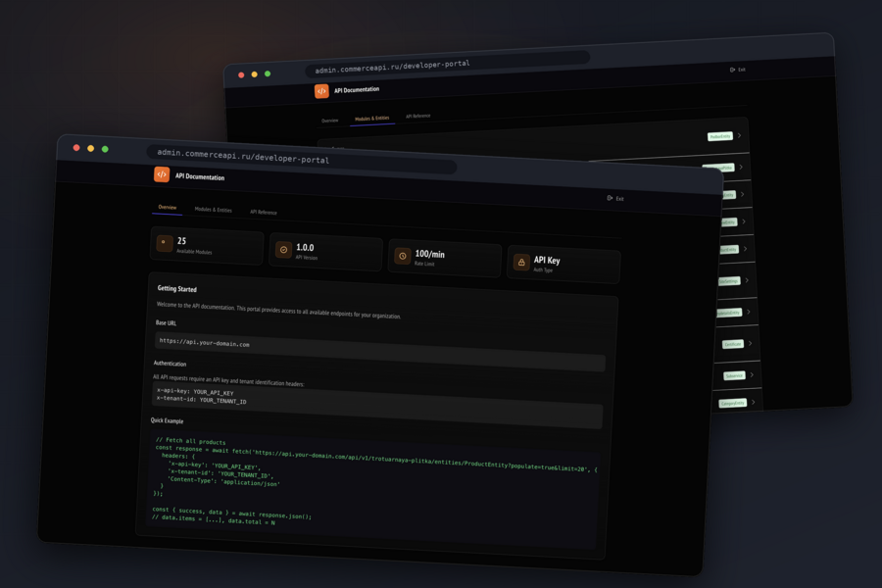Click the 'Base URL' label
The width and height of the screenshot is (882, 588).
(166, 323)
